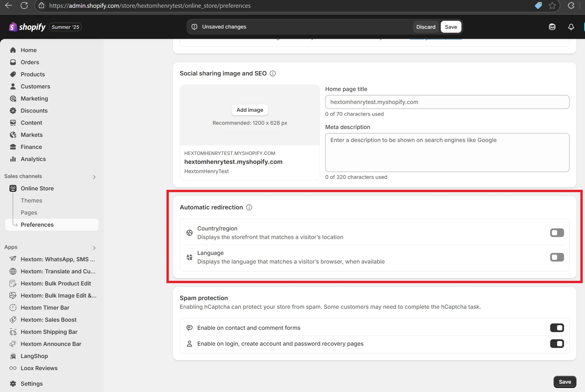This screenshot has height=392, width=585.
Task: Click the Discounts badge icon
Action: (13, 111)
